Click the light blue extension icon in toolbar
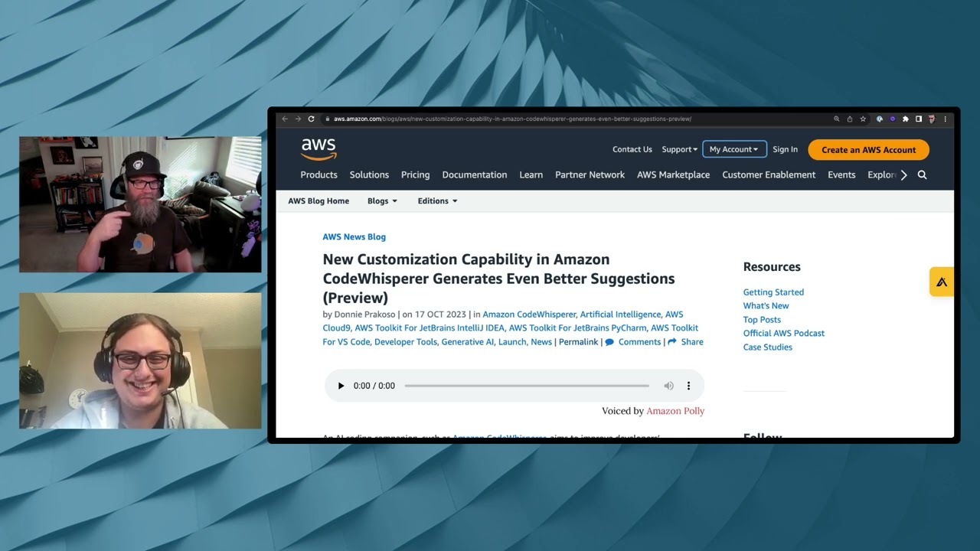 [x=880, y=119]
